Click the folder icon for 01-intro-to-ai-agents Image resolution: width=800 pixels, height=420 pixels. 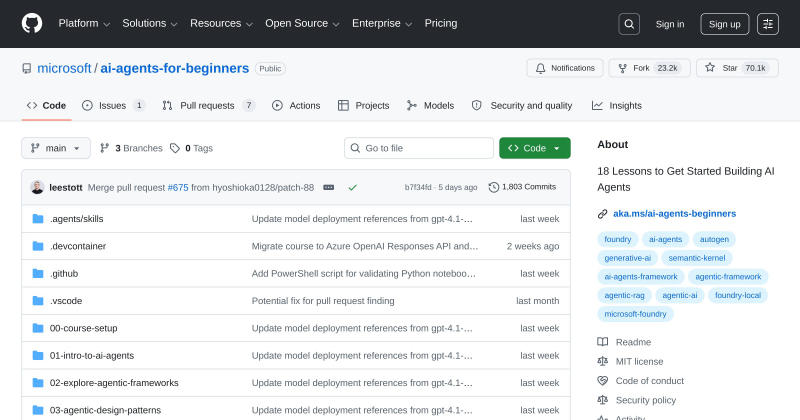pyautogui.click(x=38, y=355)
